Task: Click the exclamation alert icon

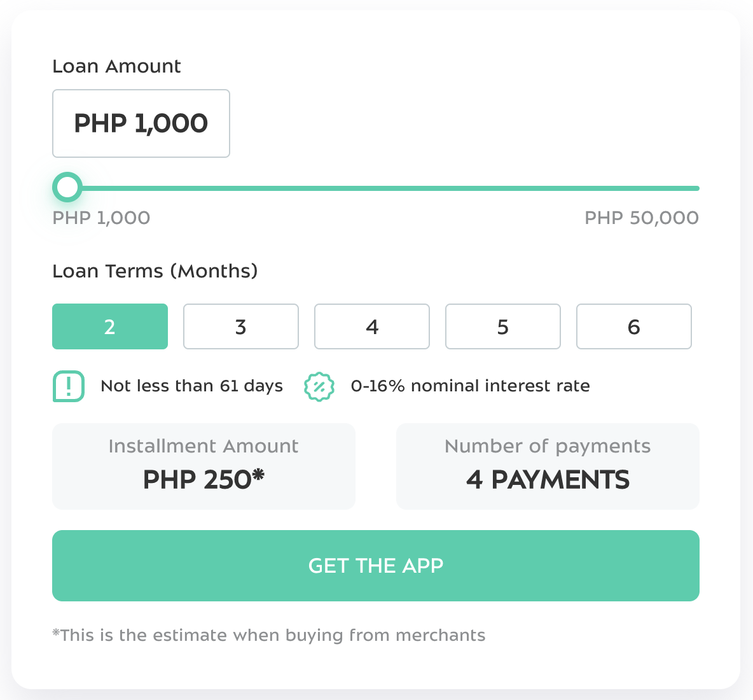Action: point(68,386)
